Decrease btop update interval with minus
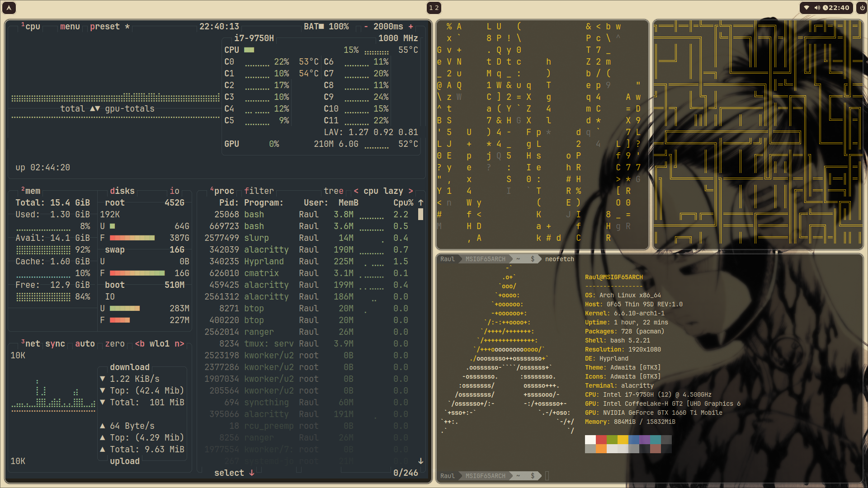868x488 pixels. (366, 27)
